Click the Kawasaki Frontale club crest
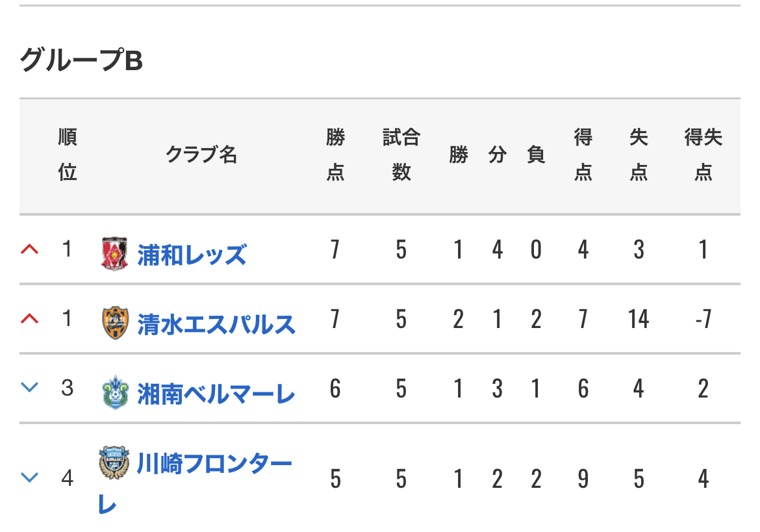 coord(114,462)
